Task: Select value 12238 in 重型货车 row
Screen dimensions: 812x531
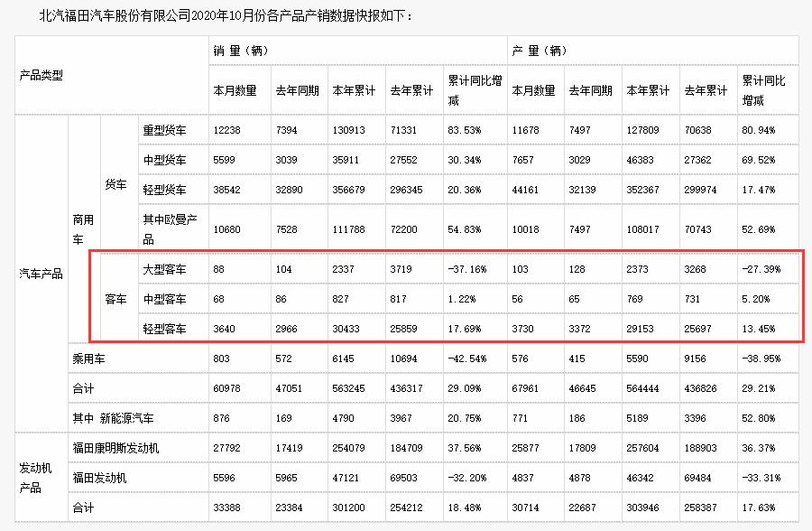Action: (226, 130)
